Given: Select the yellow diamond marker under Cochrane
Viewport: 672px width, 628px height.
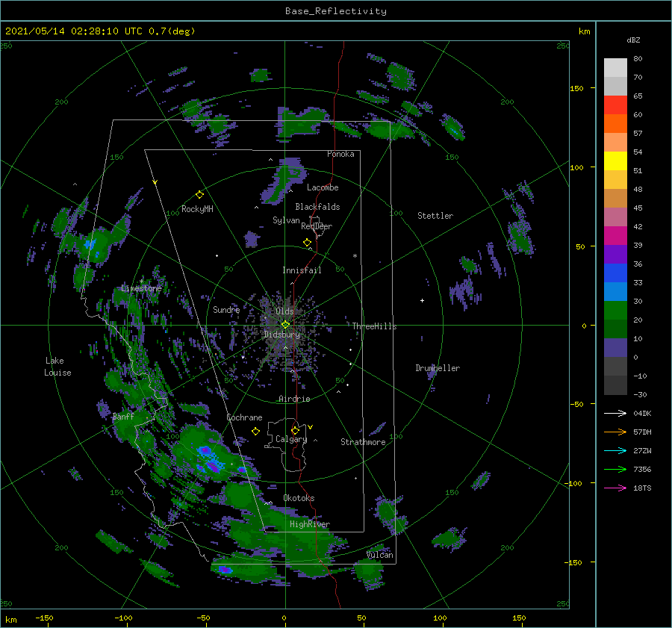Looking at the screenshot, I should pyautogui.click(x=256, y=432).
